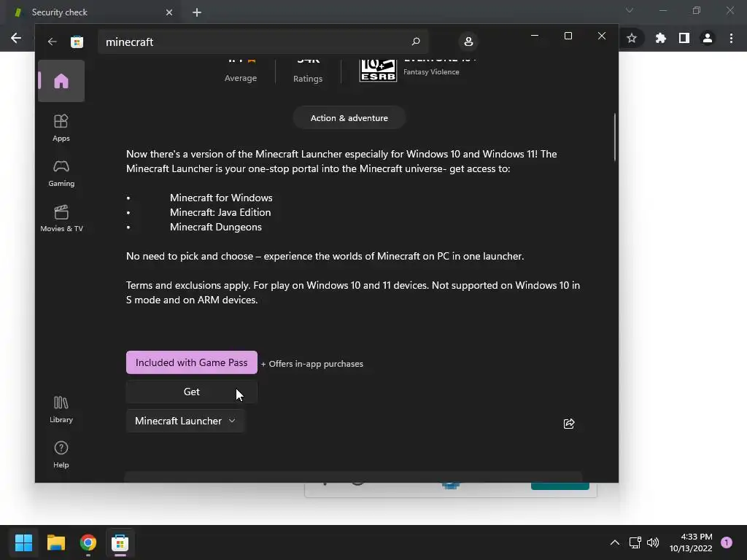This screenshot has height=560, width=747.
Task: Open a new Chrome tab
Action: click(x=197, y=12)
